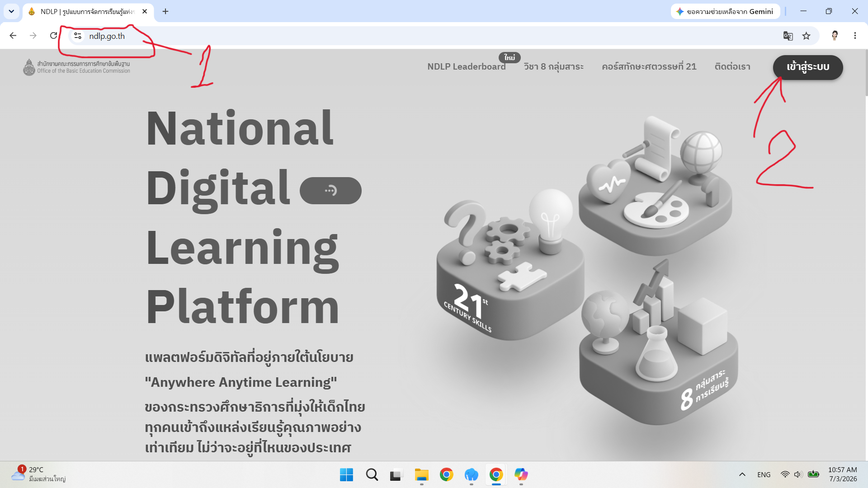868x488 pixels.
Task: Select the วิชา 8 กลุ่มสาระ menu item
Action: tap(554, 67)
